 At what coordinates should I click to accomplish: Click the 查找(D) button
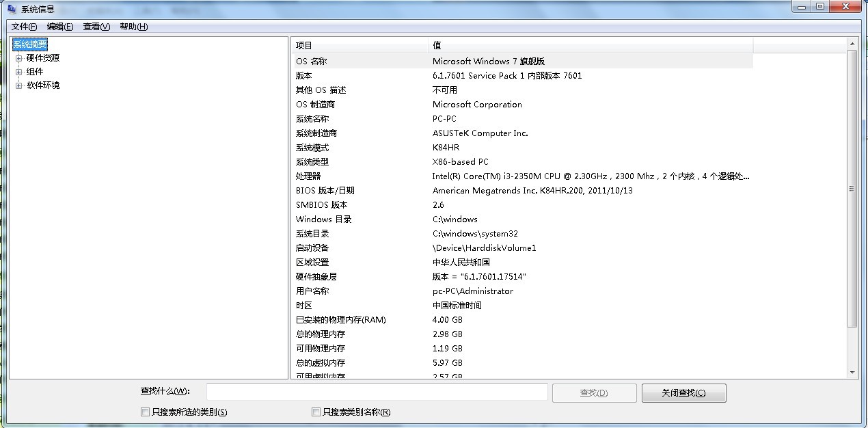point(593,393)
